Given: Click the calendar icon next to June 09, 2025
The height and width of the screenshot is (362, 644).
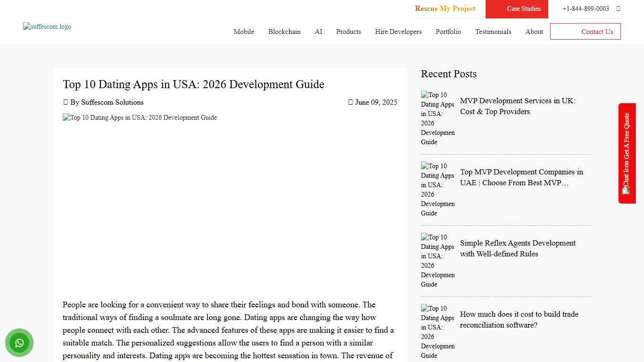Looking at the screenshot, I should 351,102.
